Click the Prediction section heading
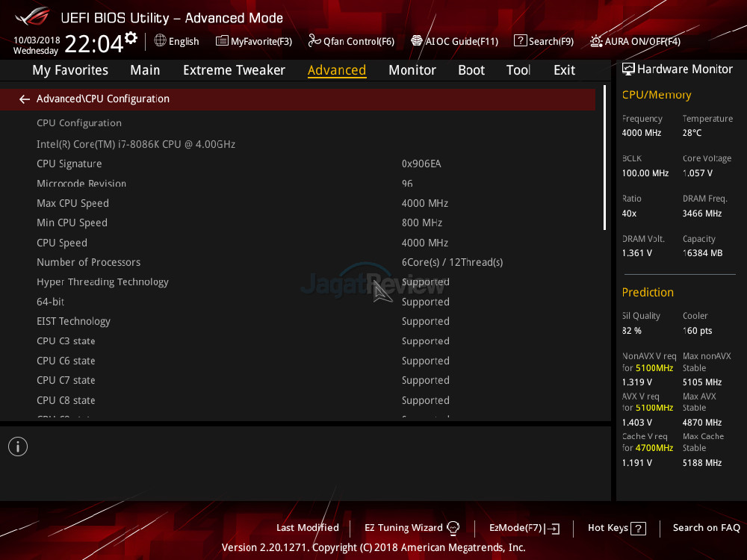 point(648,293)
